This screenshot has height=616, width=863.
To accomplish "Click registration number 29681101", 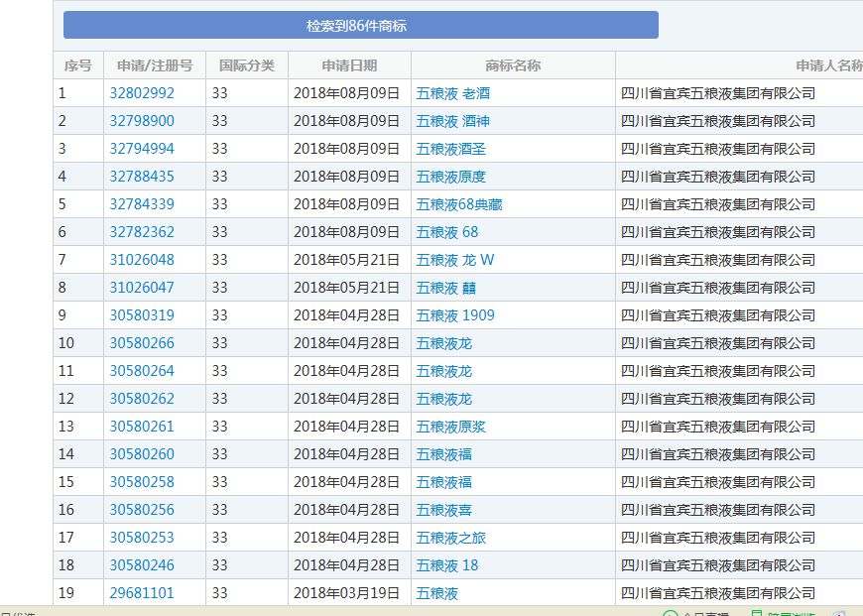I will pos(142,593).
